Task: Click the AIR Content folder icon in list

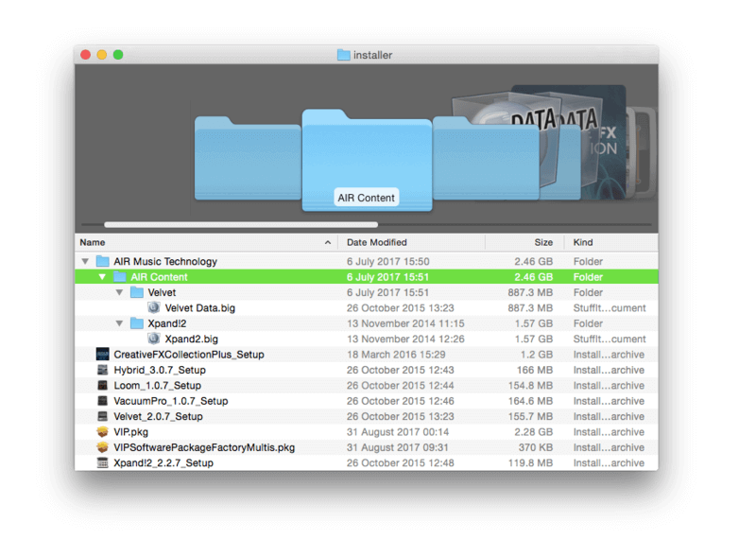Action: coord(120,276)
